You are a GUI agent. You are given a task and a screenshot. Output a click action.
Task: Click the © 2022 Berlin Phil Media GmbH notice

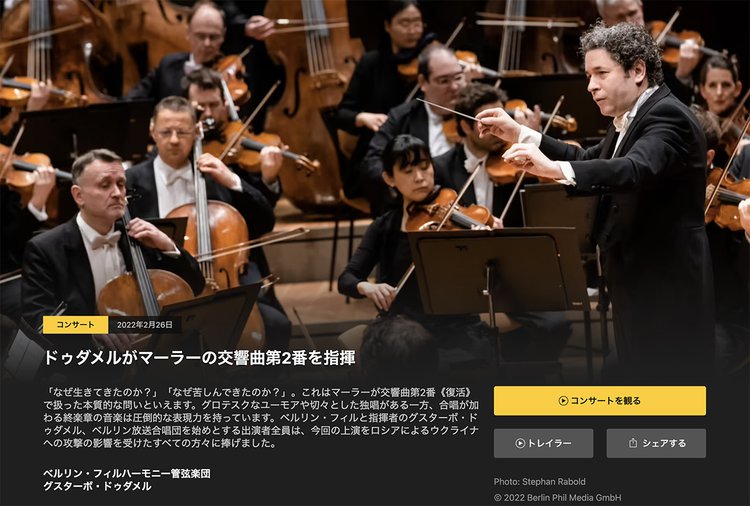[558, 497]
